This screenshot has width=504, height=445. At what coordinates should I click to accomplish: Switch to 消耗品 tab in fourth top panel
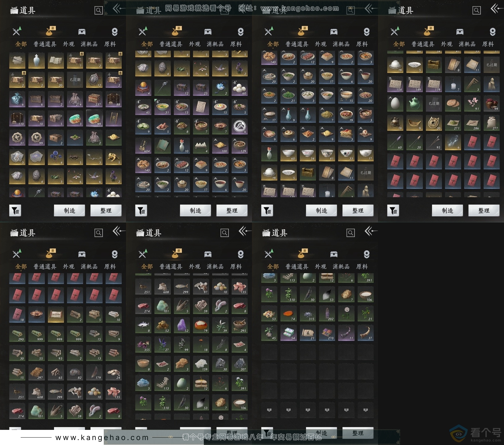point(467,44)
